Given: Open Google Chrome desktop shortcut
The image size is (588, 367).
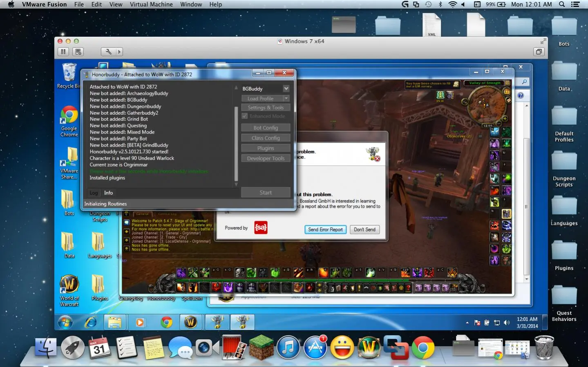Looking at the screenshot, I should tap(69, 121).
